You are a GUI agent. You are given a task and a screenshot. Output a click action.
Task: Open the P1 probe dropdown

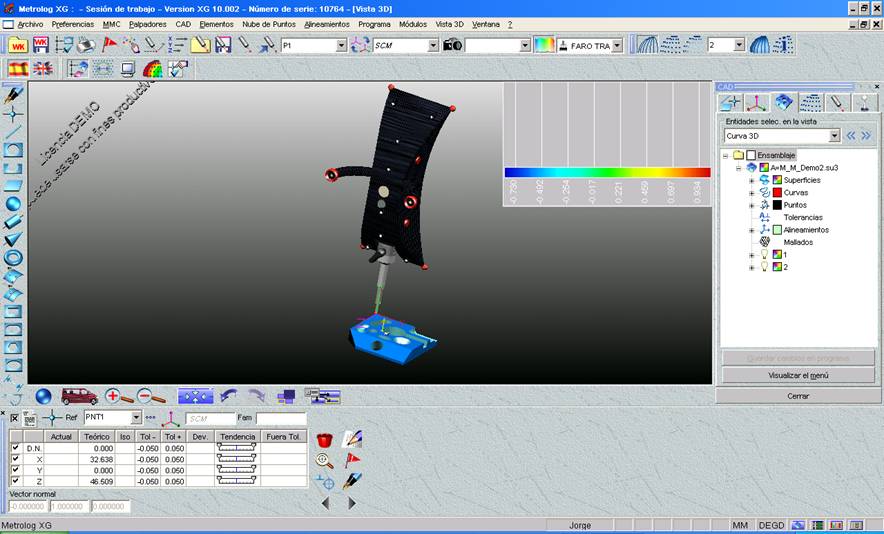(x=341, y=46)
